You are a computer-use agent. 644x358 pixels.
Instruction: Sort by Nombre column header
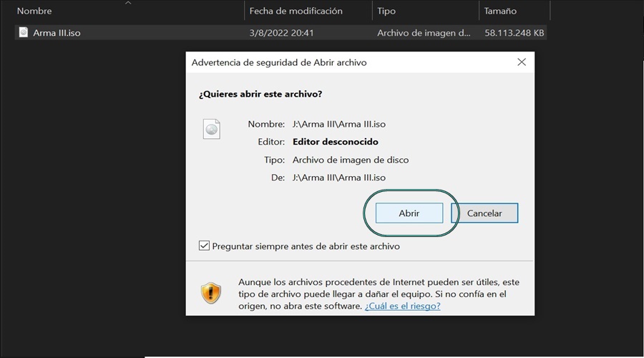pyautogui.click(x=34, y=11)
